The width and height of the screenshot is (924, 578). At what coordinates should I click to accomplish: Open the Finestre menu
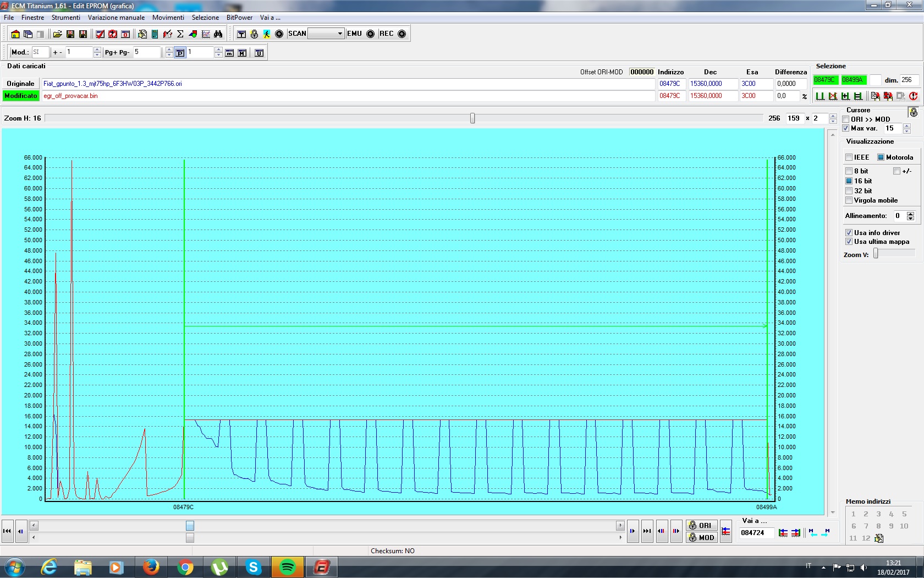33,18
